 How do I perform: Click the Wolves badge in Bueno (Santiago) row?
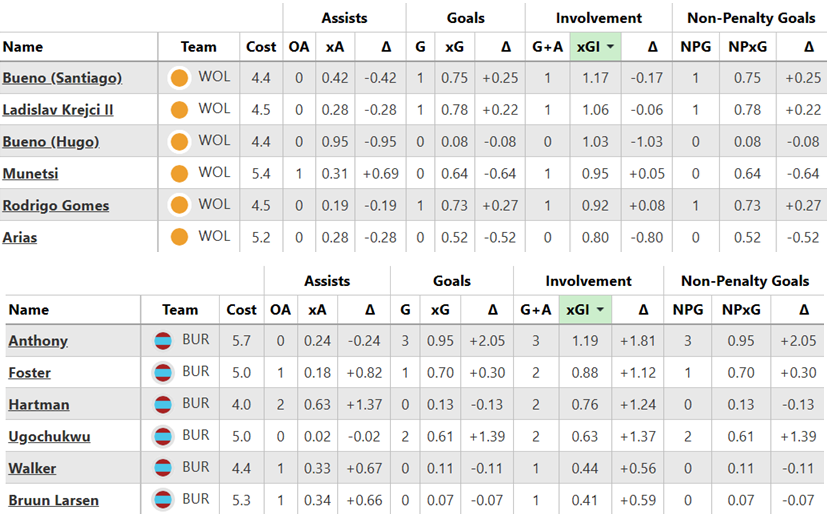click(180, 78)
